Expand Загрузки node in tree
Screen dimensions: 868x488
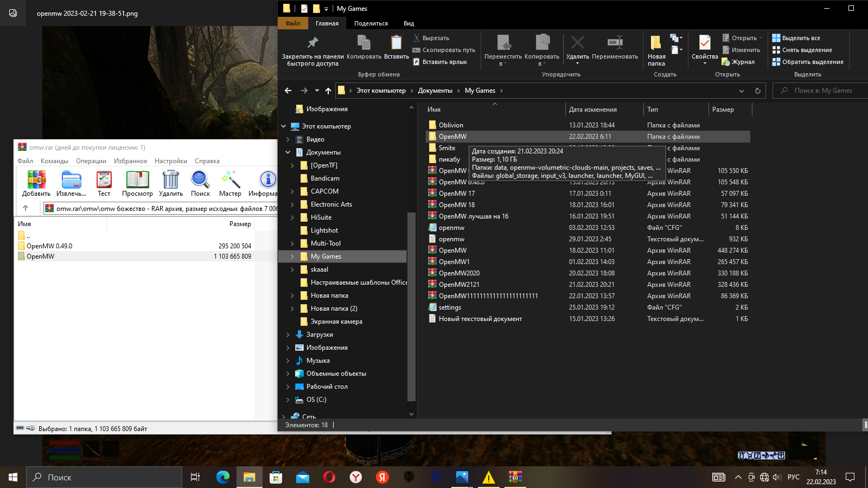[288, 335]
